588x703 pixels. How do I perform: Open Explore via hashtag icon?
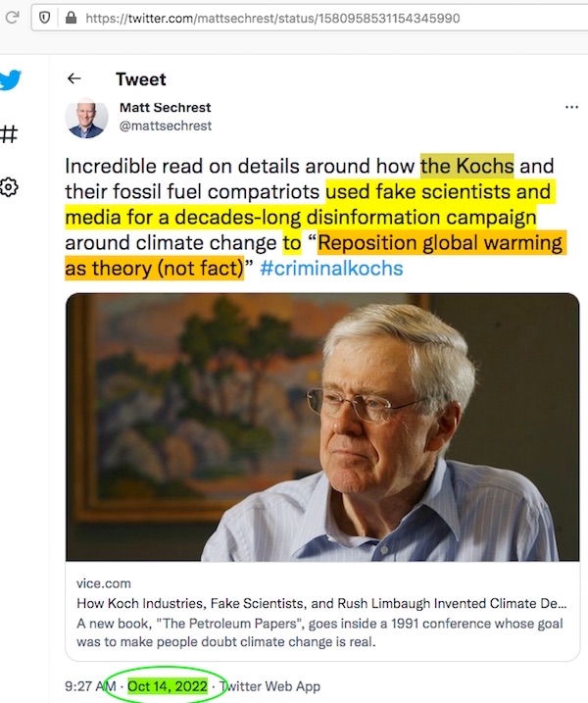pyautogui.click(x=9, y=133)
